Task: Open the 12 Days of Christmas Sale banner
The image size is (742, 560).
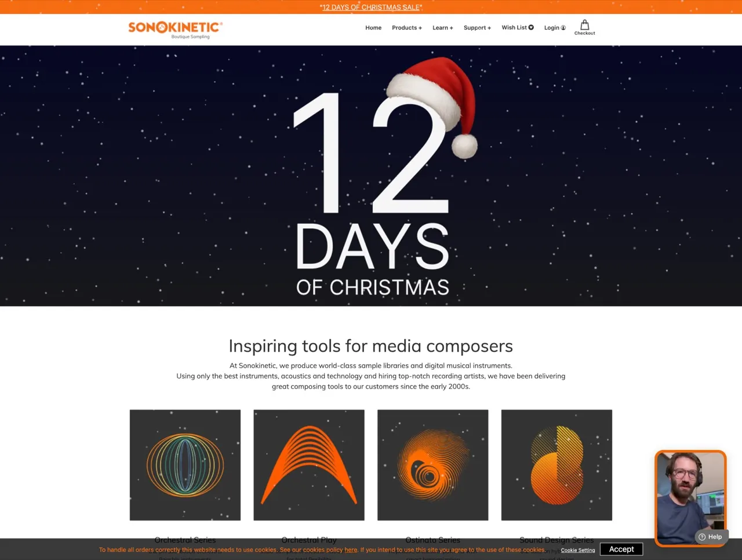Action: 370,7
